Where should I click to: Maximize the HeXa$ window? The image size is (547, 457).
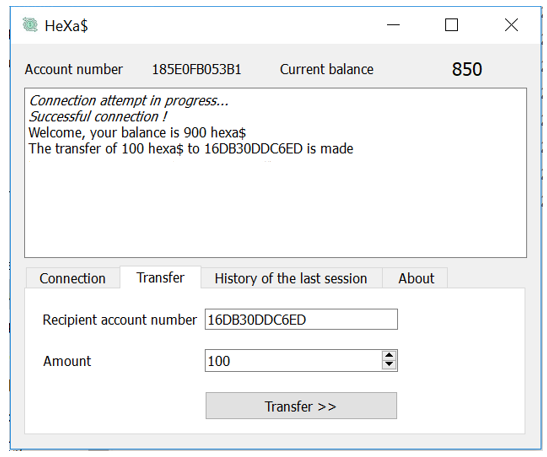tap(451, 25)
